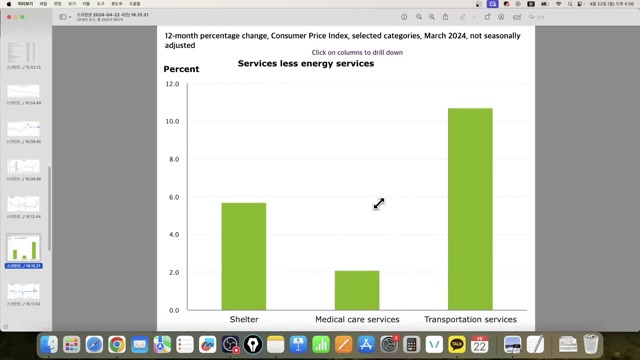Click the zoom out magnifier icon

point(419,17)
